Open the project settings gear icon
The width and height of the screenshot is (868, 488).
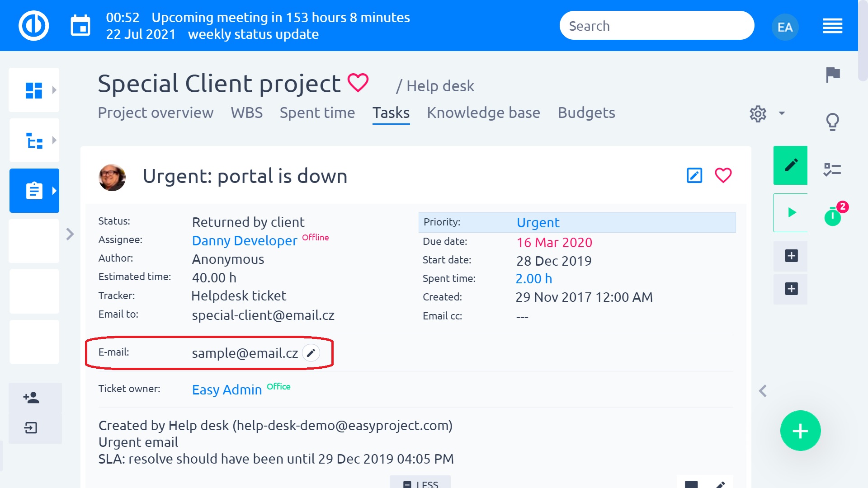coord(758,113)
